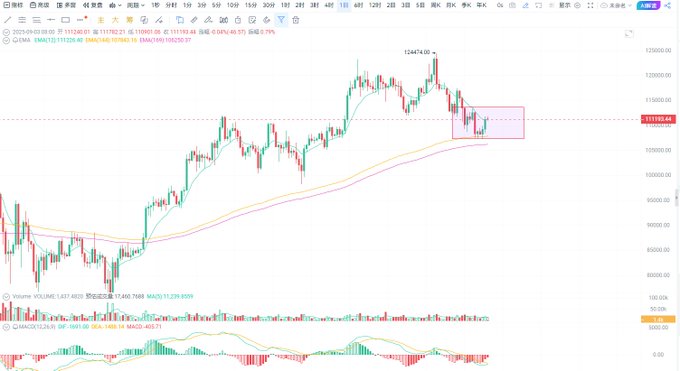Image resolution: width=680 pixels, height=371 pixels.
Task: Select the pencil brush tool
Action: point(209,20)
